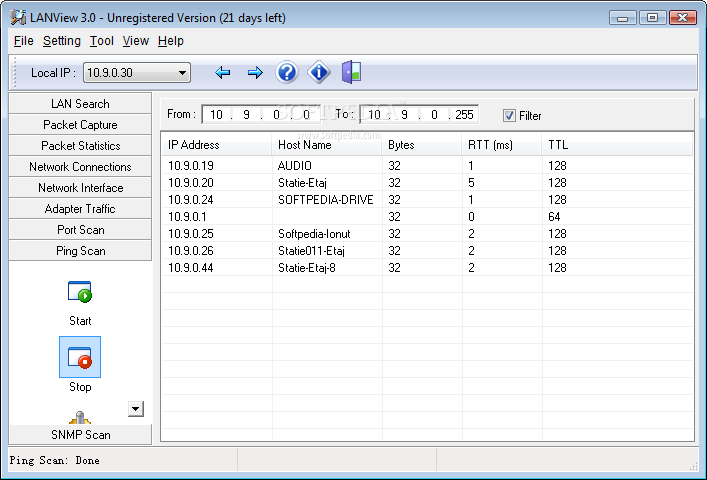Click the From IP address field
The width and height of the screenshot is (707, 480).
261,114
